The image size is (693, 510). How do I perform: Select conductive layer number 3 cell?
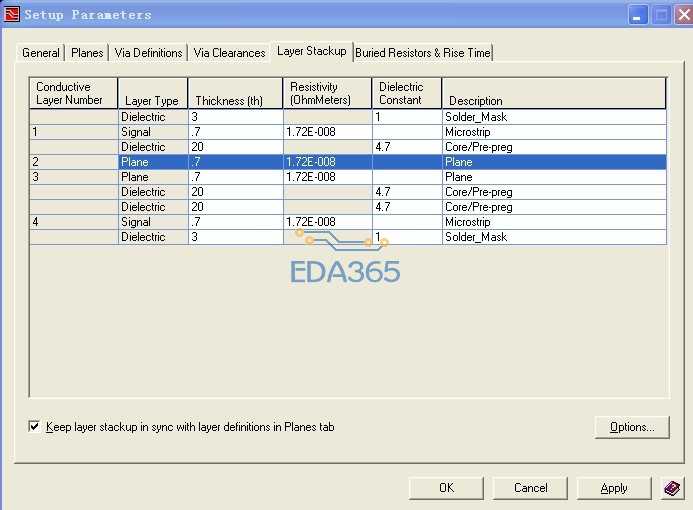(x=74, y=177)
